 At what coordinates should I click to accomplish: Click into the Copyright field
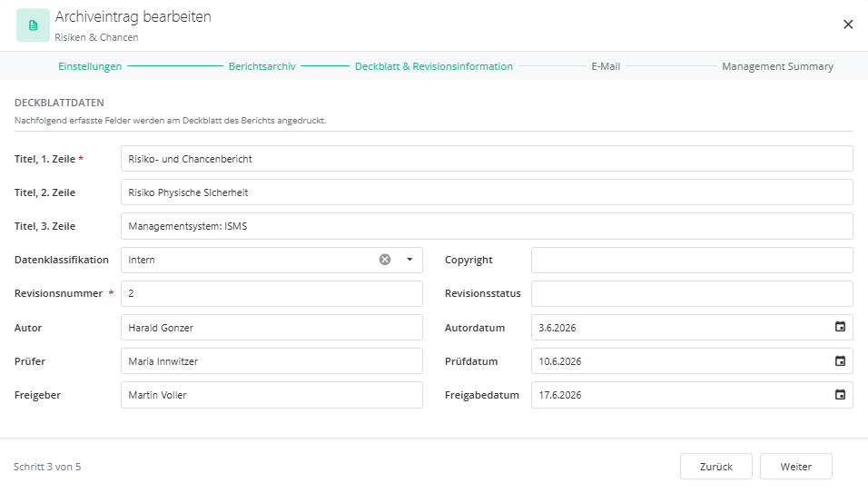click(x=692, y=260)
